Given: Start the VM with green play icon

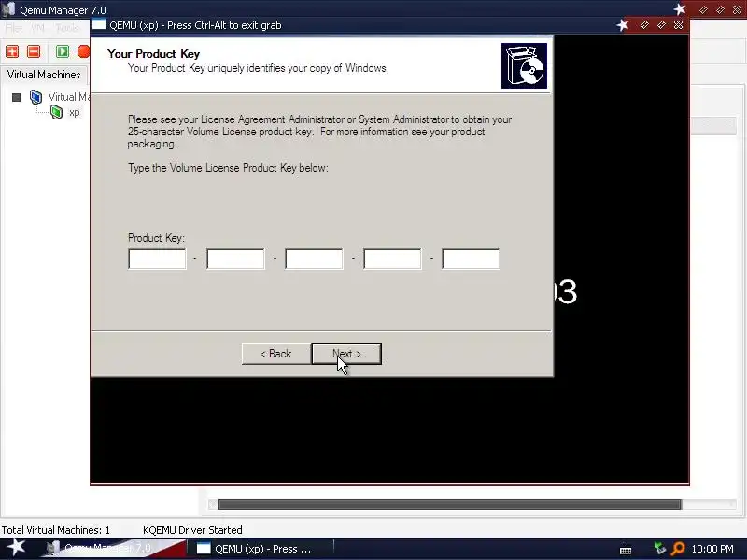Looking at the screenshot, I should (63, 51).
